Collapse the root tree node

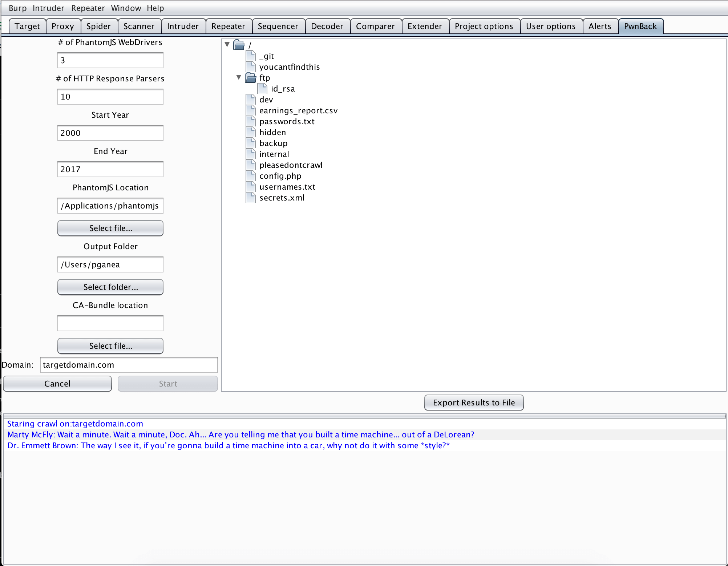pyautogui.click(x=227, y=45)
